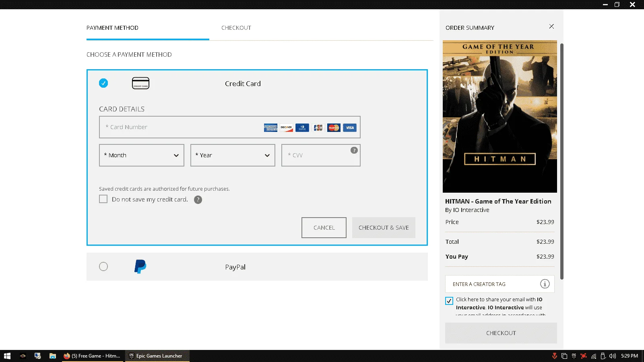Click the 'HITMAN - Game of The Year Edition' title
The height and width of the screenshot is (362, 644).
click(498, 201)
